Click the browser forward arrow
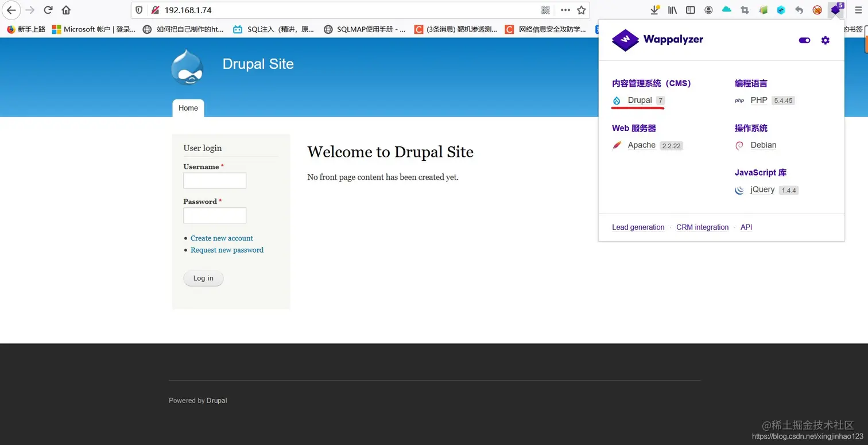Screen dimensions: 868x445 click(30, 10)
